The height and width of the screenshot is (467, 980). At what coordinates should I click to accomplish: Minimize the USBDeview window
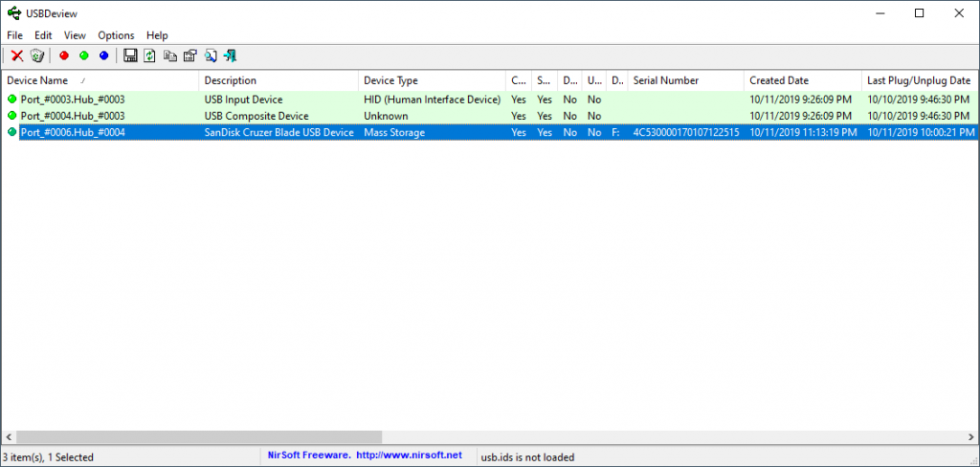tap(880, 13)
